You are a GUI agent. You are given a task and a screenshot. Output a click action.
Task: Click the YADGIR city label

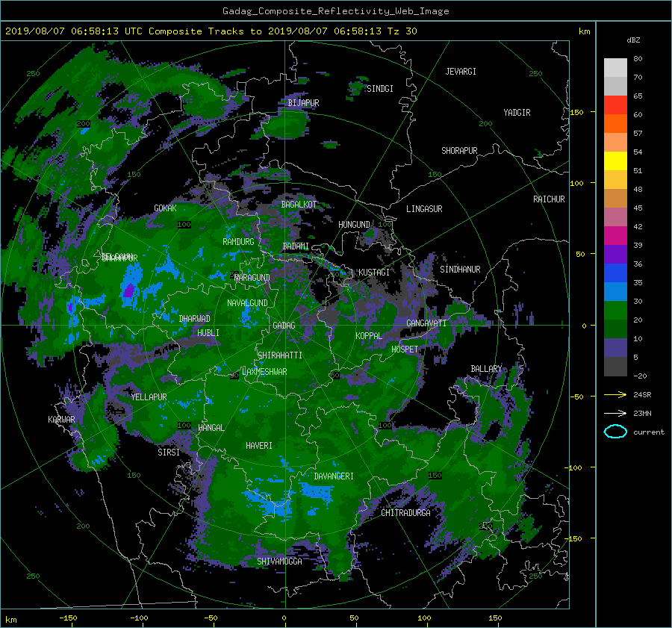pyautogui.click(x=517, y=113)
